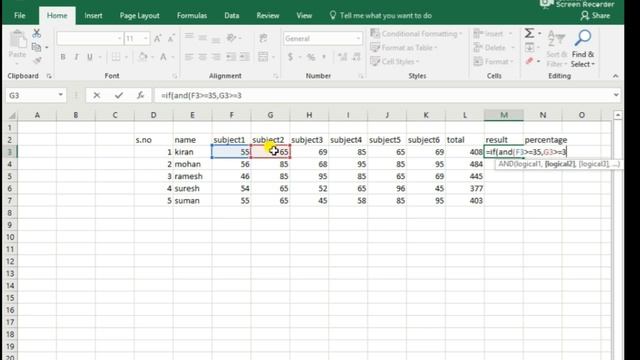Expand the Format as Table menu
640x360 pixels.
pos(404,48)
